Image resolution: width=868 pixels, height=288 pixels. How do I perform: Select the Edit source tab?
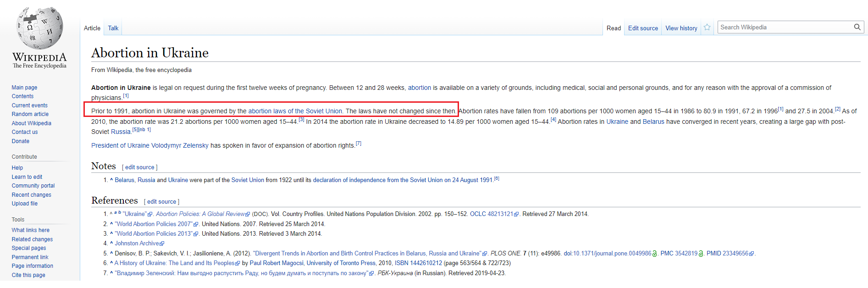pos(643,28)
